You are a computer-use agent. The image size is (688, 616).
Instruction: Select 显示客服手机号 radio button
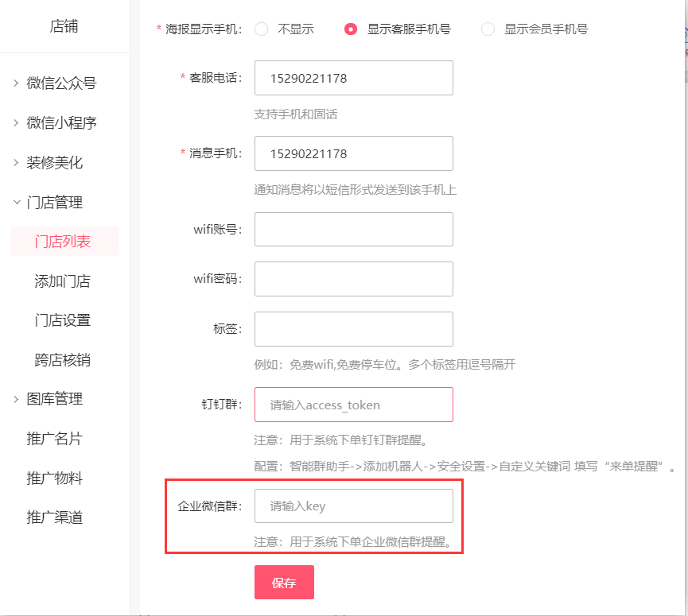tap(351, 29)
